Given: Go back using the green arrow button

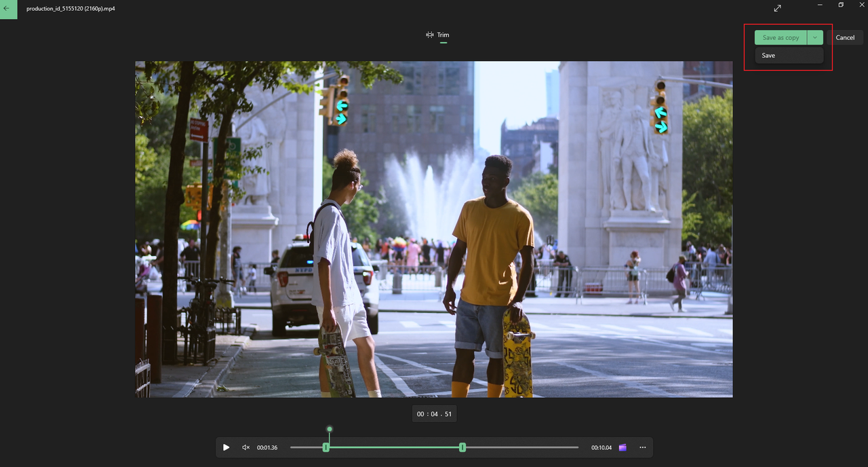Looking at the screenshot, I should click(x=8, y=9).
